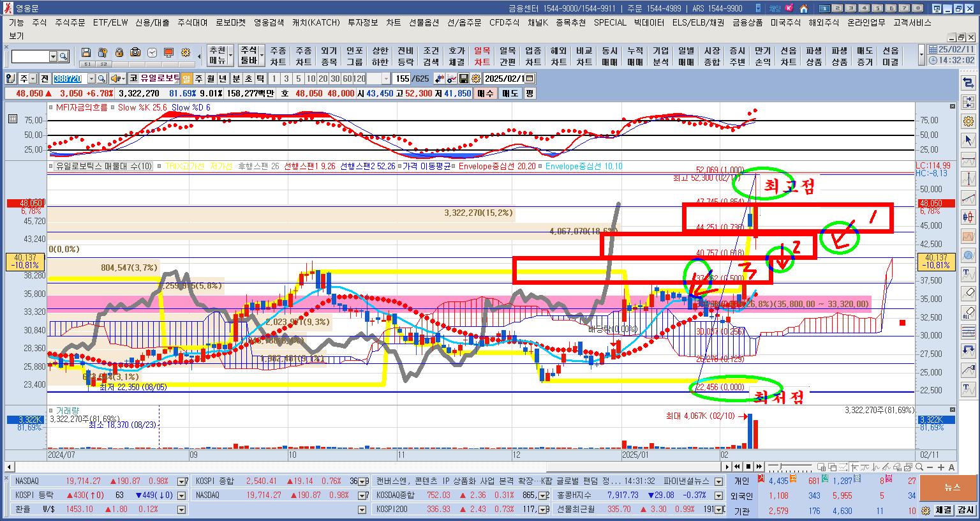This screenshot has width=980, height=521.
Task: Select the 틱 (tick) period toggle
Action: coord(260,79)
